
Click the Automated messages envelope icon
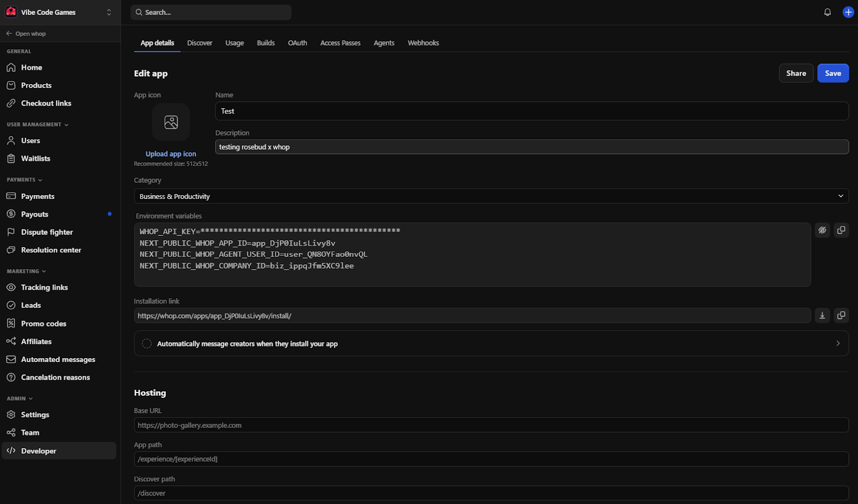coord(11,359)
